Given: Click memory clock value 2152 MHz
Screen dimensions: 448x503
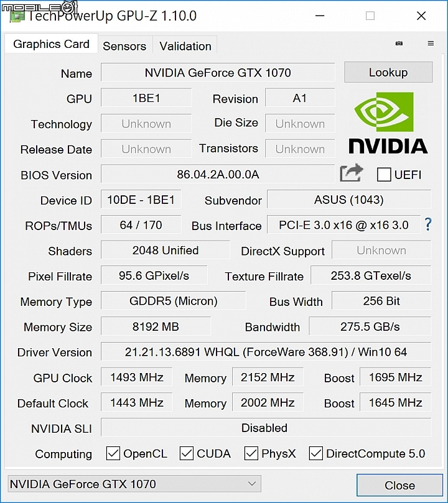Looking at the screenshot, I should [268, 377].
